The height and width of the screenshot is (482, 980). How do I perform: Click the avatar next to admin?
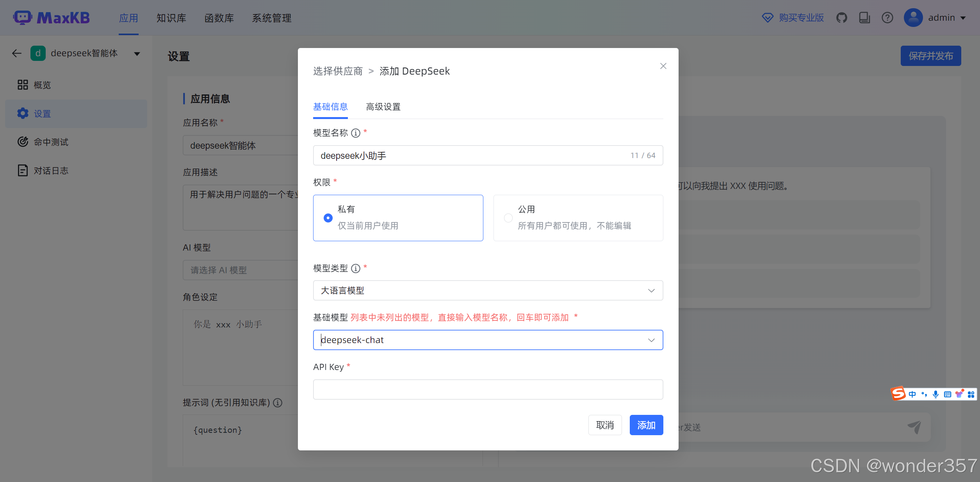[x=913, y=17]
